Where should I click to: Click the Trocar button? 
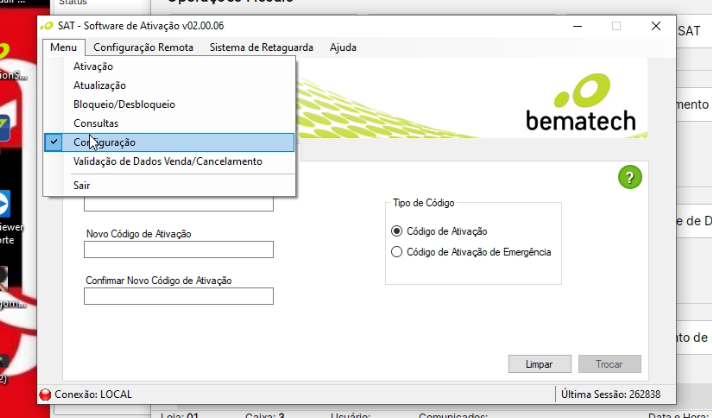(609, 364)
